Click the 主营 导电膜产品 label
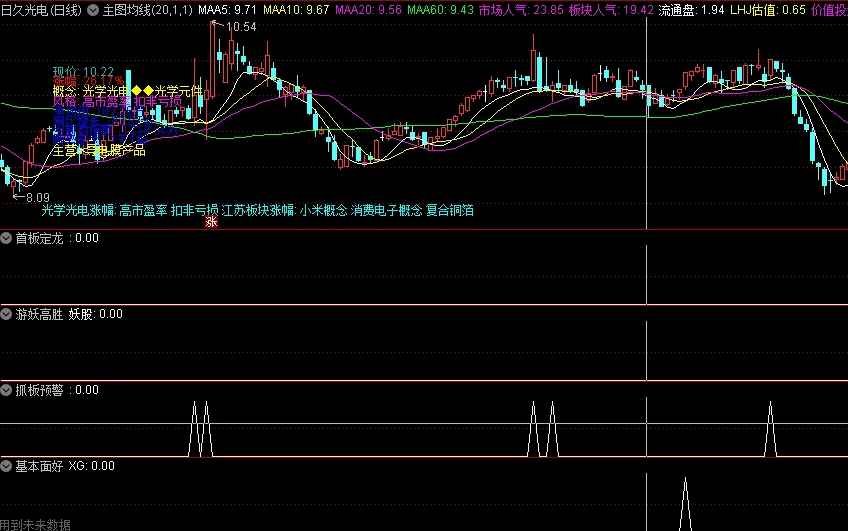The height and width of the screenshot is (531, 848). pyautogui.click(x=99, y=150)
